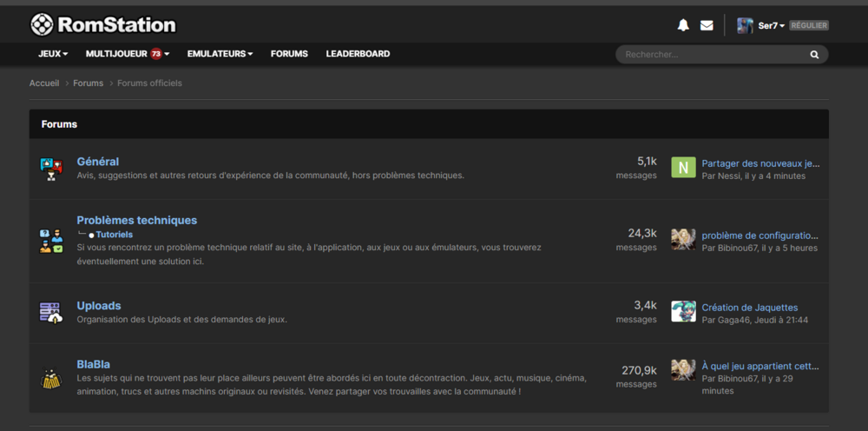This screenshot has height=431, width=868.
Task: Navigate to Accueil in the breadcrumb
Action: pyautogui.click(x=44, y=83)
